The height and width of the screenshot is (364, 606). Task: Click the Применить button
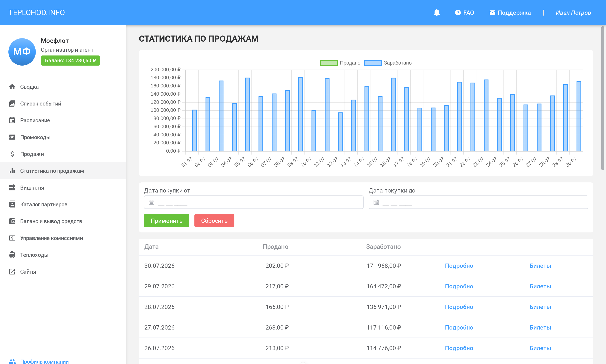(166, 221)
